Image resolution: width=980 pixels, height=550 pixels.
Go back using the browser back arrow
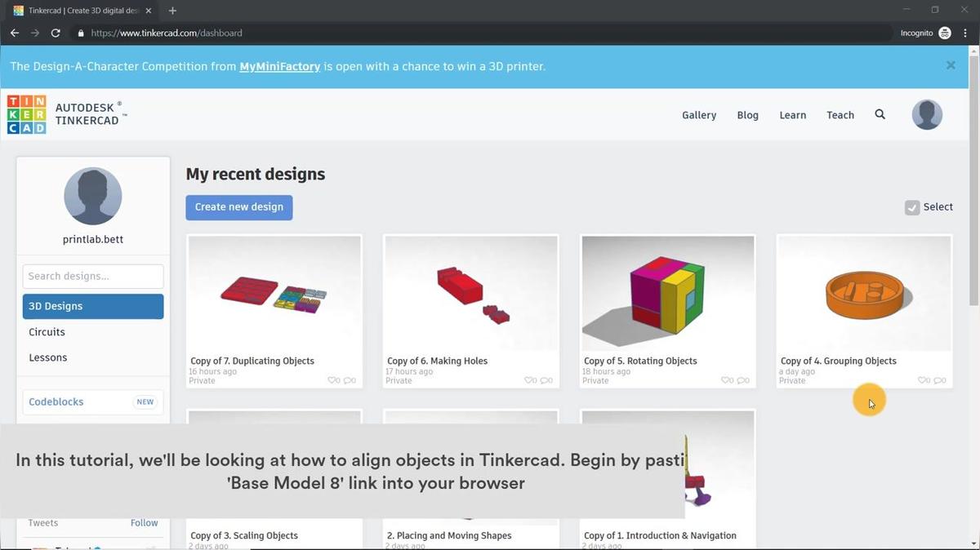coord(15,33)
